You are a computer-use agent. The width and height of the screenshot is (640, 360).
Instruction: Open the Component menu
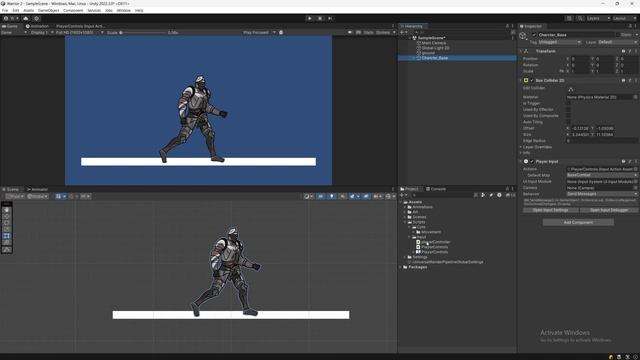click(x=73, y=10)
